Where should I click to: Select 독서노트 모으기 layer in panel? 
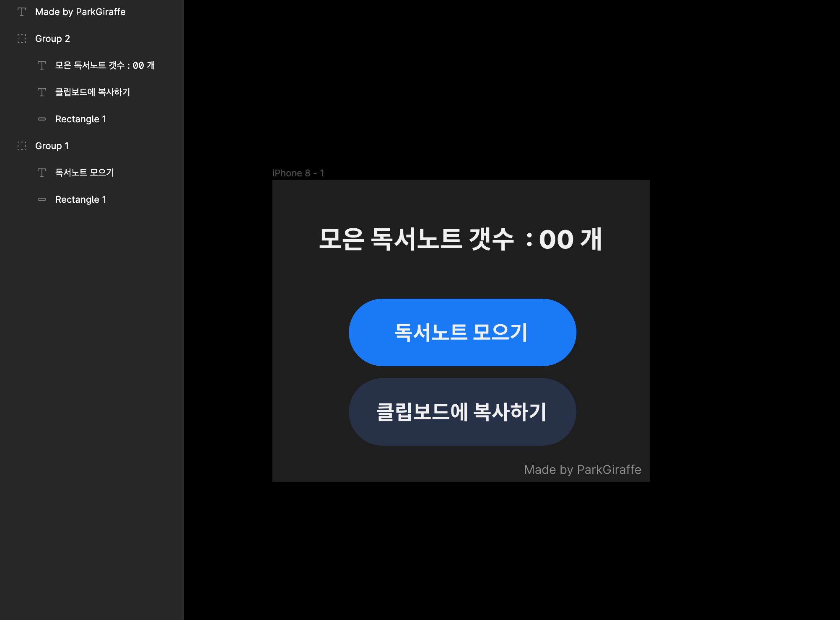point(85,173)
